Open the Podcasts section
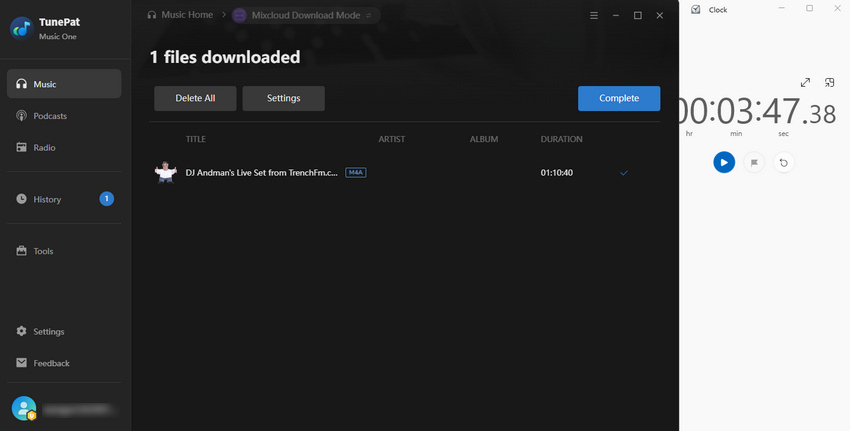The height and width of the screenshot is (431, 850). pyautogui.click(x=64, y=116)
